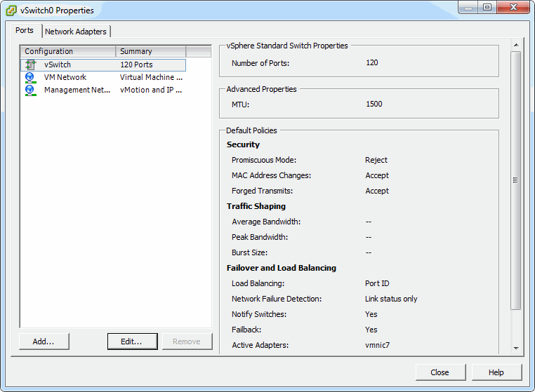Click the Burst Size label
535x392 pixels.
[249, 252]
